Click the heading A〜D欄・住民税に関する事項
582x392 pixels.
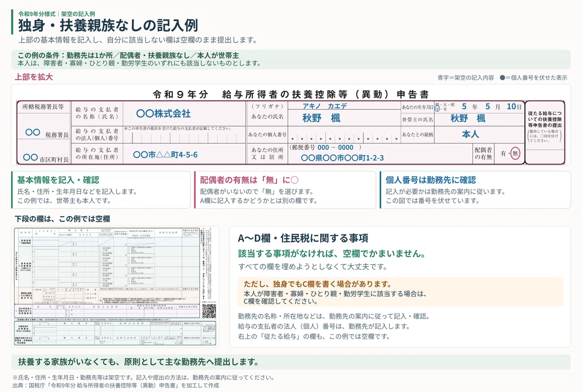click(x=303, y=238)
